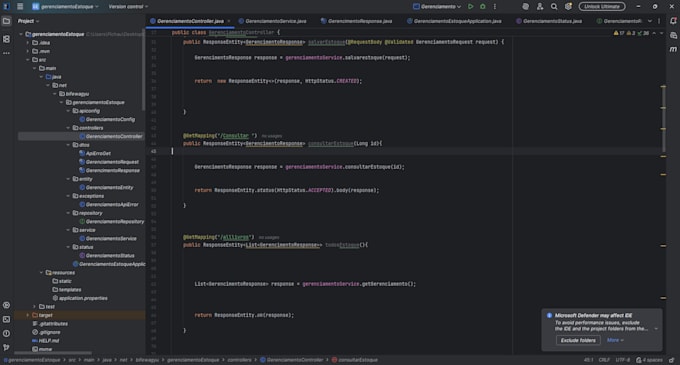Open More actions in Defender notification

(x=615, y=340)
